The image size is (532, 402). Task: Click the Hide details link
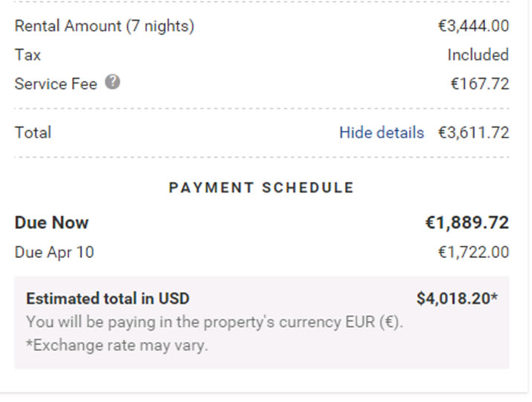pyautogui.click(x=382, y=133)
